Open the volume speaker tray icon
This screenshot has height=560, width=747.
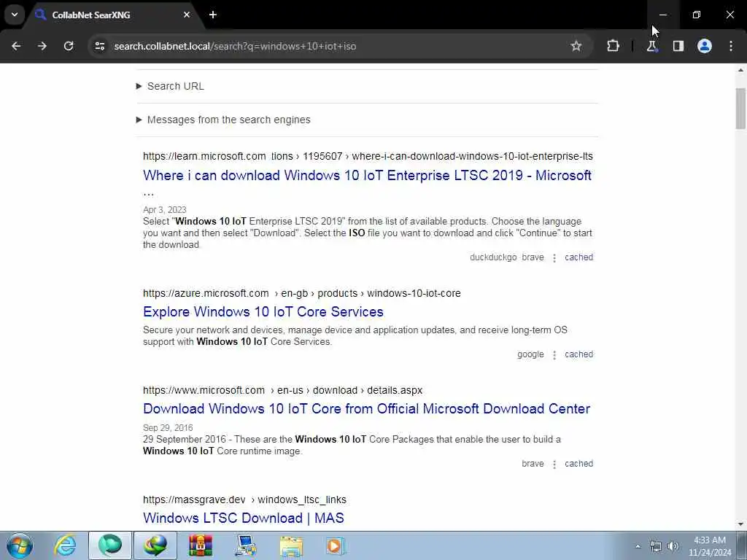673,546
